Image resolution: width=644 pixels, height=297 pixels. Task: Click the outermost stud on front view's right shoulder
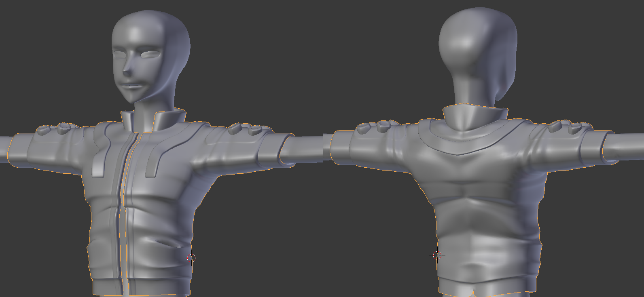256,130
